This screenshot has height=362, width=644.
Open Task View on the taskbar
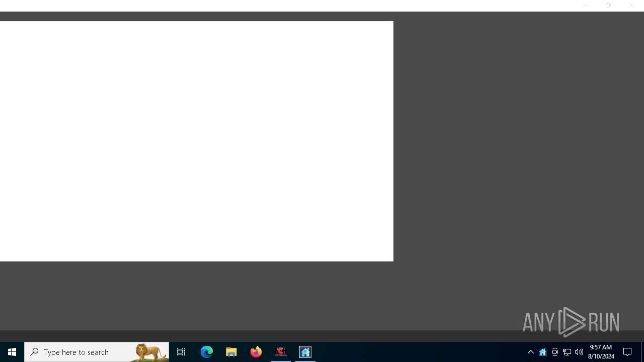click(181, 352)
